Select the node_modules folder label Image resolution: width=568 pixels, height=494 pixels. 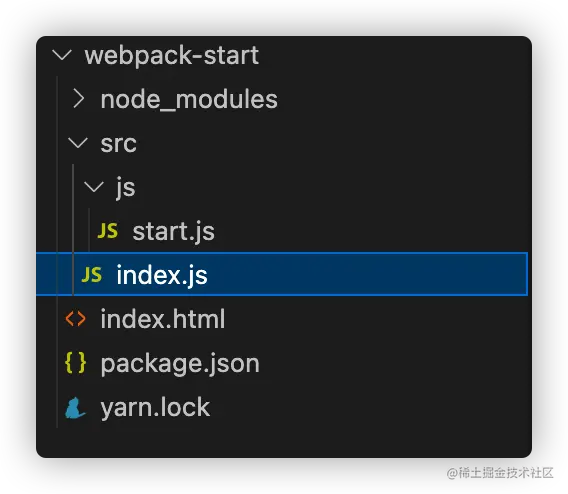189,100
